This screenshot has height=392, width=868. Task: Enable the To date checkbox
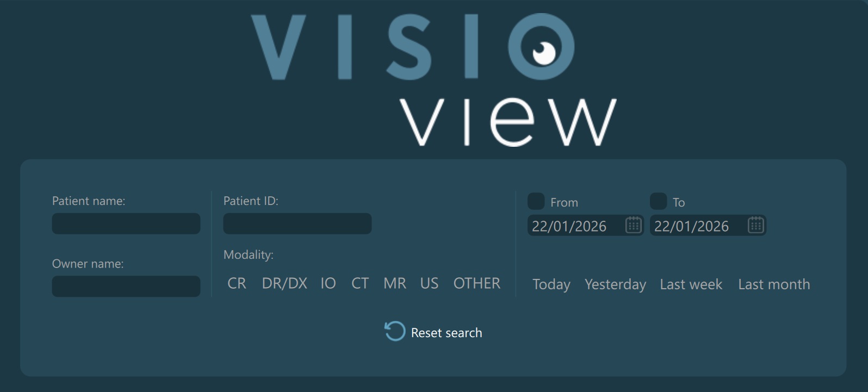(658, 201)
